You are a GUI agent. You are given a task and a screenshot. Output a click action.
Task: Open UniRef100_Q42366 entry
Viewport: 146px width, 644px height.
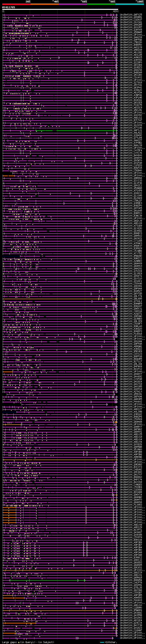(131, 590)
